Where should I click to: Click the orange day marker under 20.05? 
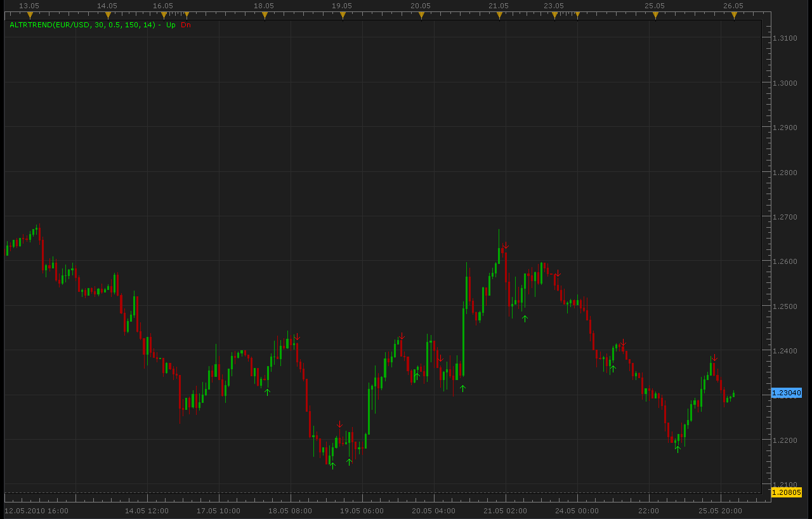[421, 15]
